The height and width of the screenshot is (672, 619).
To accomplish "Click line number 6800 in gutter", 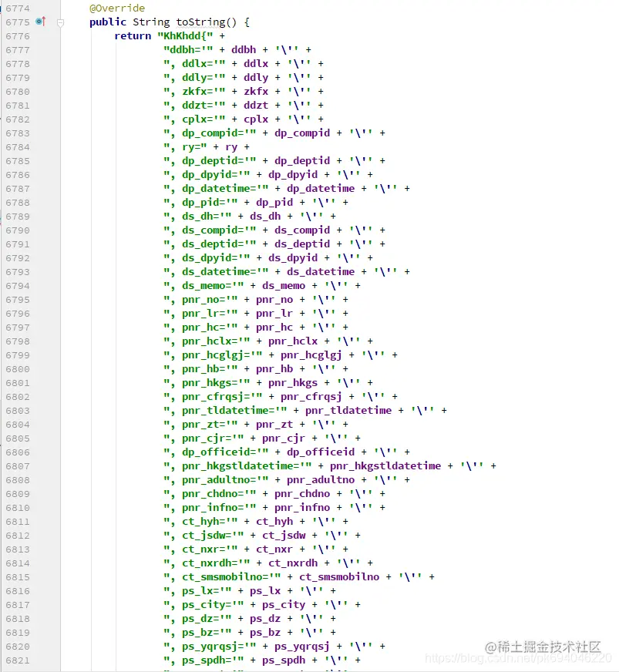I will (x=18, y=369).
